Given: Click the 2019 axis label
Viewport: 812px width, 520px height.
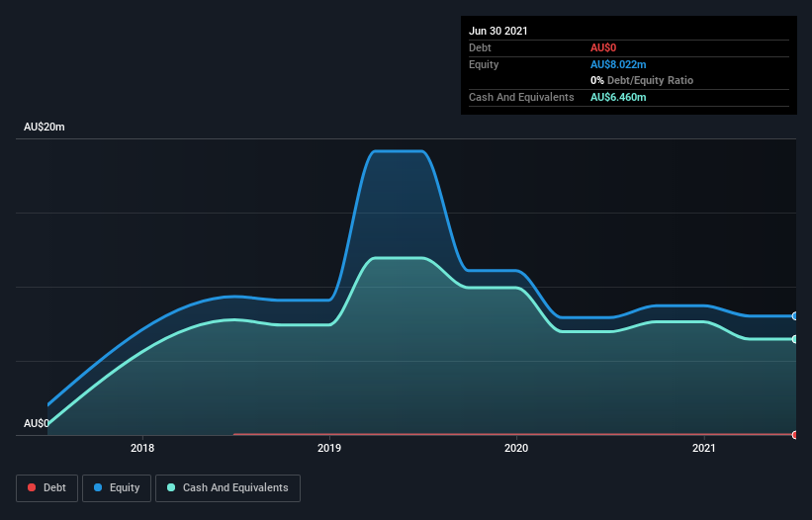Looking at the screenshot, I should (329, 448).
